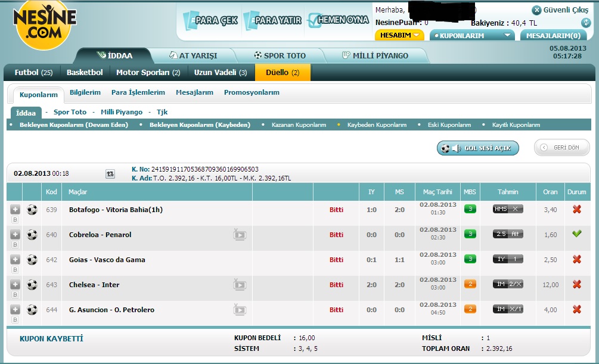This screenshot has width=599, height=364.
Task: Click the red X status icon for Chelsea - Inter
Action: pyautogui.click(x=577, y=284)
